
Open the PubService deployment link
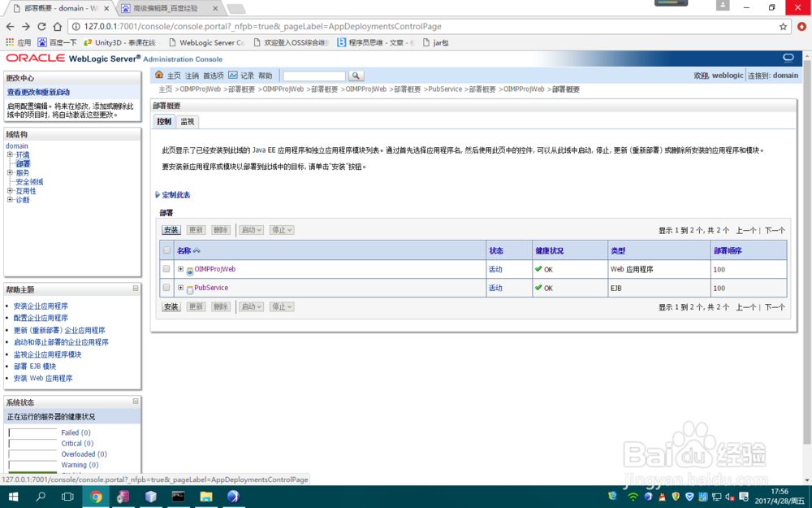click(x=211, y=288)
